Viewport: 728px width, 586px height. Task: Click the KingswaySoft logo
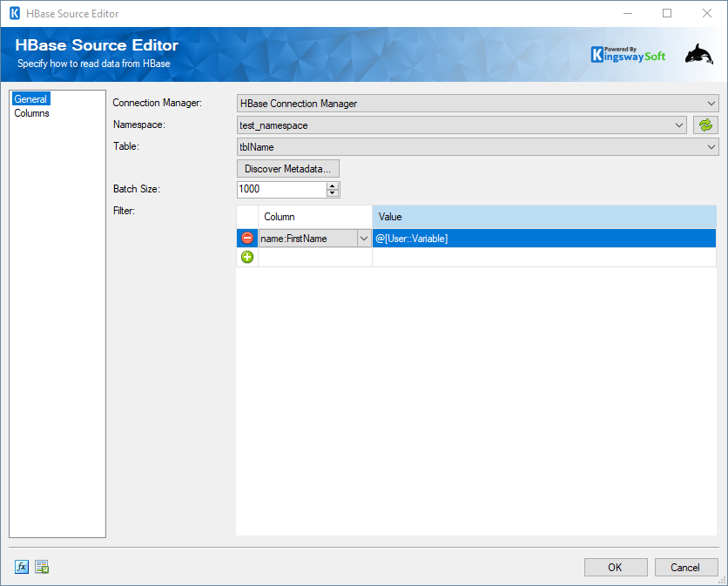629,53
